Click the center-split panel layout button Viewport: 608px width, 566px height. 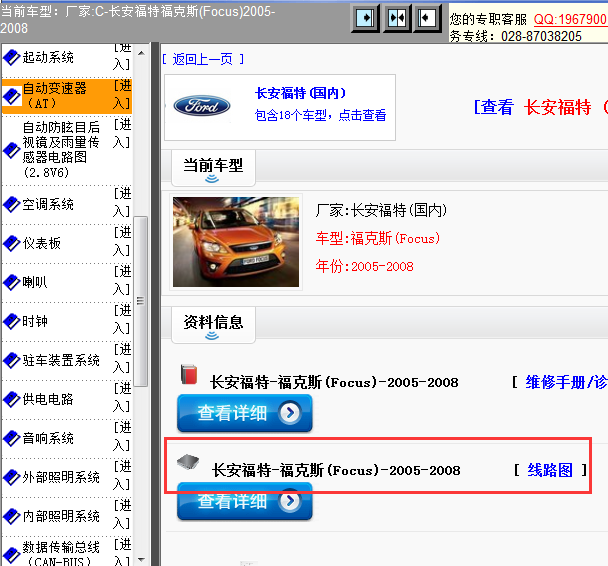(397, 18)
